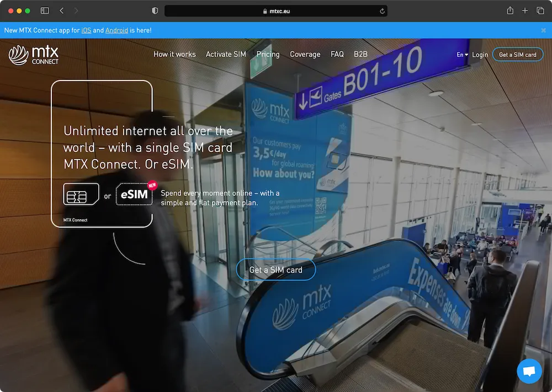Go forward to the next page
Image resolution: width=552 pixels, height=392 pixels.
[76, 10]
